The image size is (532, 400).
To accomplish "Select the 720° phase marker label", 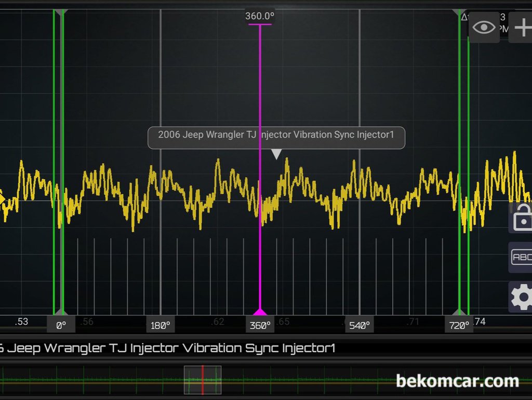I will [x=459, y=326].
